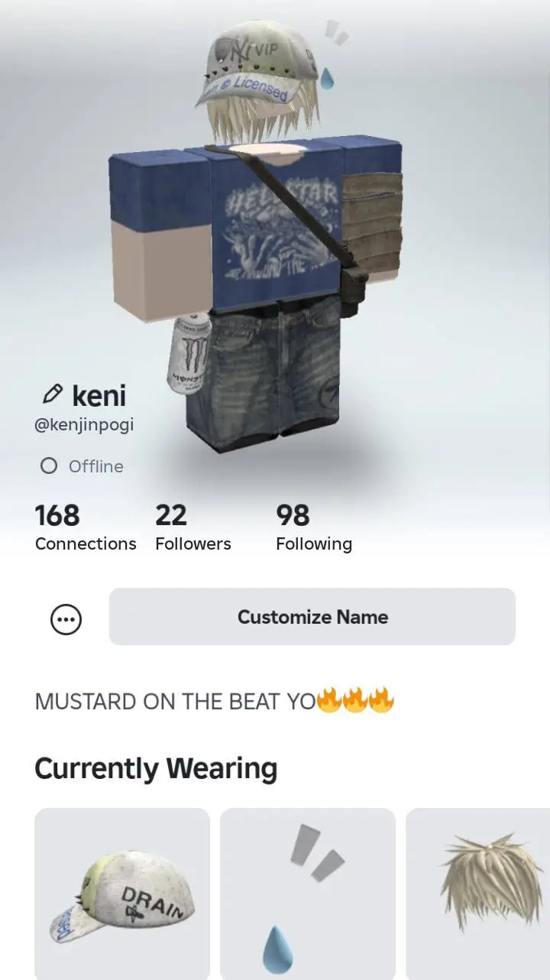Open the DRAIN cap item thumbnail
The image size is (550, 980).
[122, 894]
